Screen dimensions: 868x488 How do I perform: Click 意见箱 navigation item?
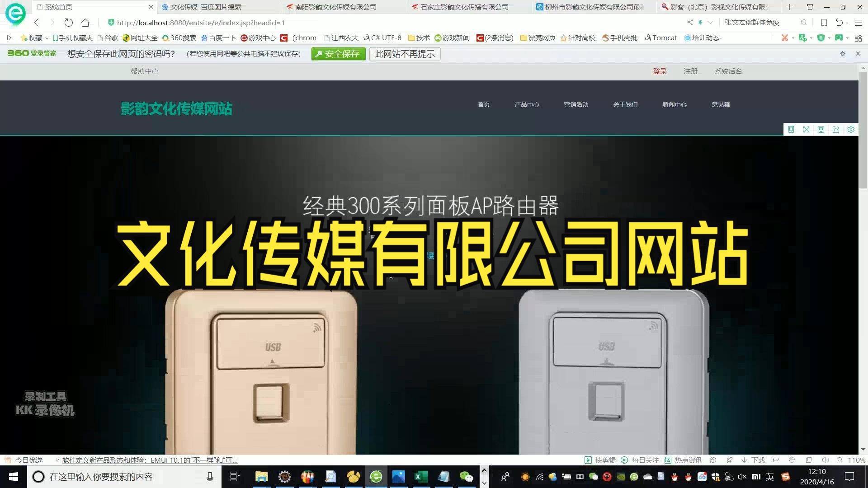point(720,104)
